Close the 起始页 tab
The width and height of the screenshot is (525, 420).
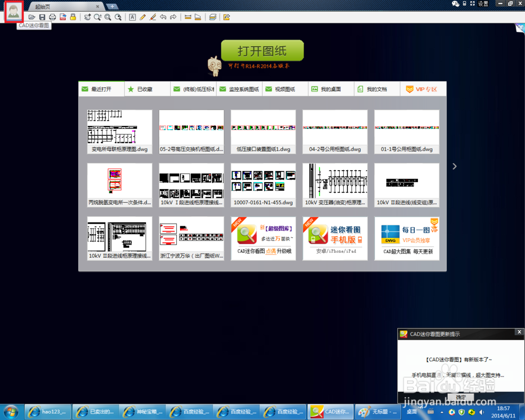98,6
